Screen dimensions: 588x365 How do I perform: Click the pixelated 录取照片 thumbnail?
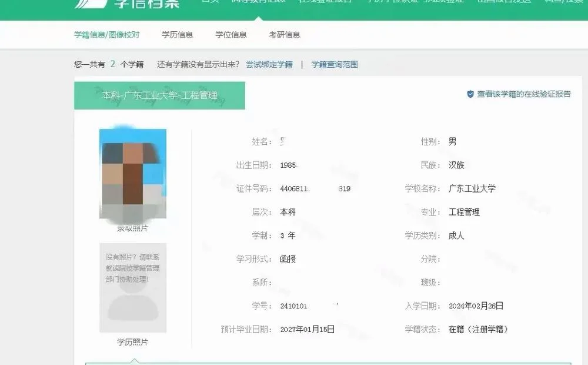(x=133, y=174)
